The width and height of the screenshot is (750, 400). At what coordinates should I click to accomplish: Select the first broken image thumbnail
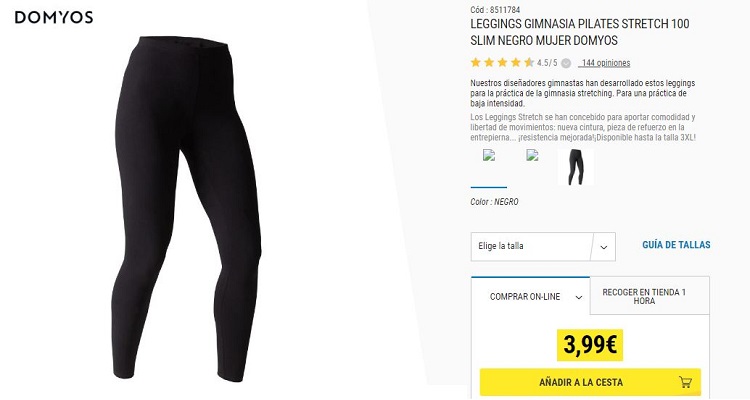pos(489,155)
